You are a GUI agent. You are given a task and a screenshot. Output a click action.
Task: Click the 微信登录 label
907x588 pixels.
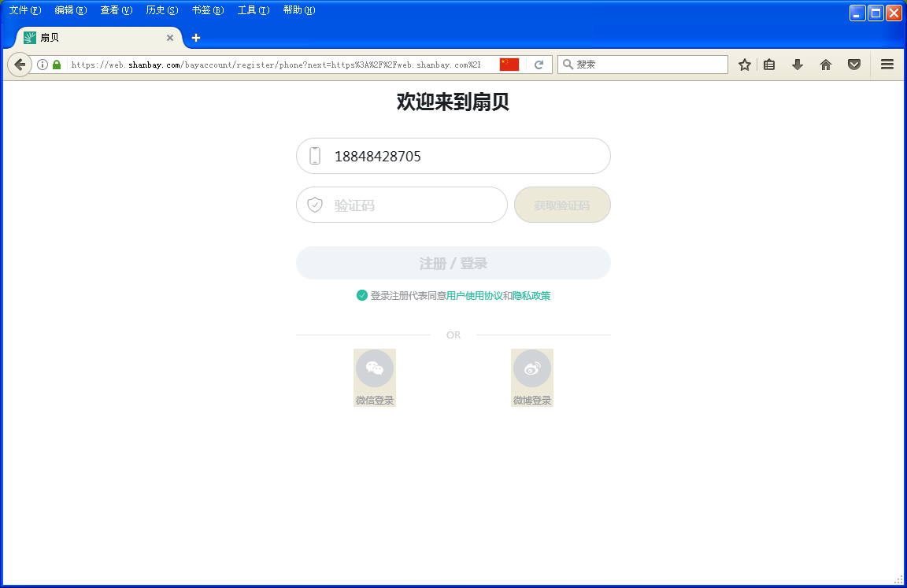tap(375, 400)
